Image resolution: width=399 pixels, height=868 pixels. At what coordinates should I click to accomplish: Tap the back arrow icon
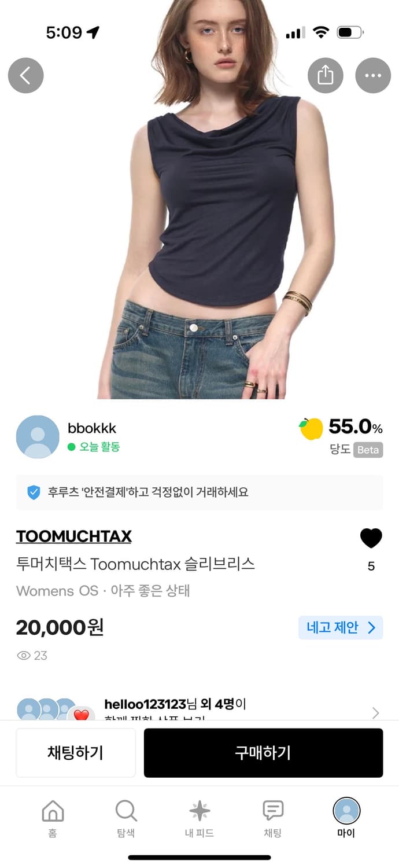(25, 75)
